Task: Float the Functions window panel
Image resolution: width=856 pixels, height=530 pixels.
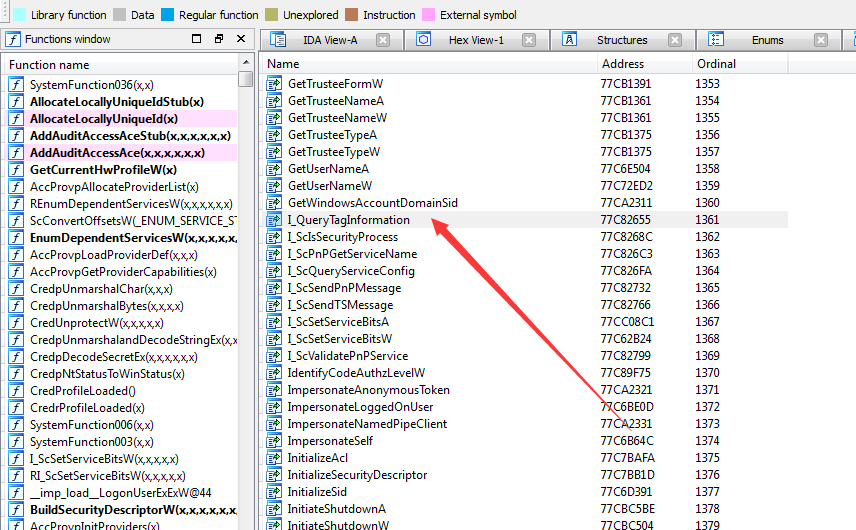Action: pos(219,39)
